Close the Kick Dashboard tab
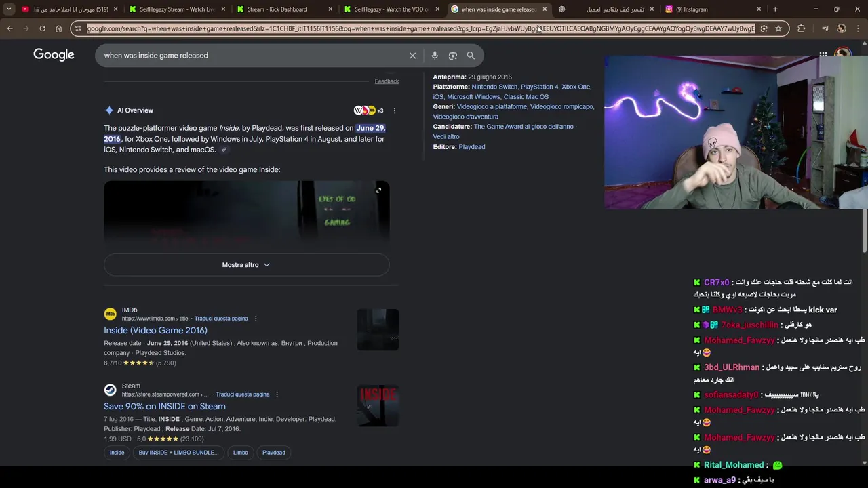Image resolution: width=868 pixels, height=488 pixels. [x=330, y=9]
